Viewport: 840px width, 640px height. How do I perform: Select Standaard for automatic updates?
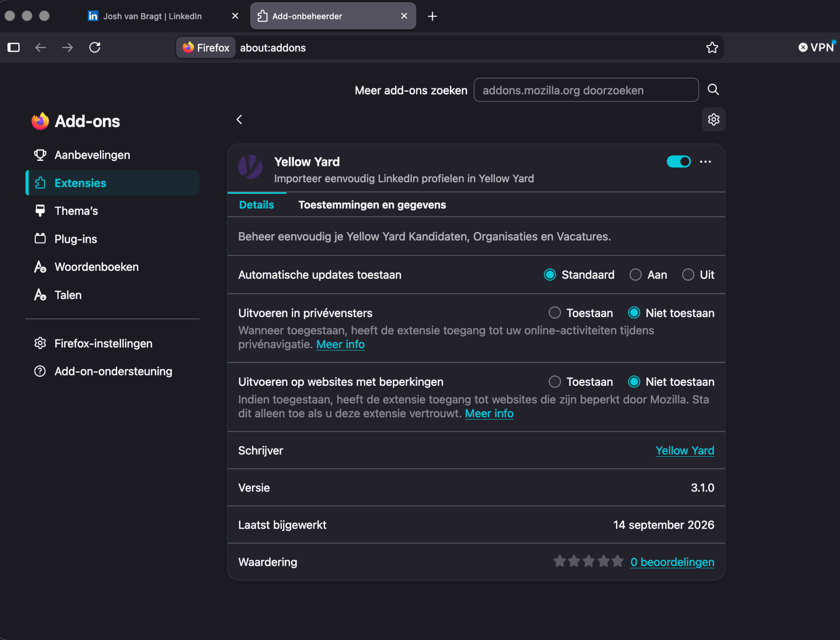click(x=550, y=275)
